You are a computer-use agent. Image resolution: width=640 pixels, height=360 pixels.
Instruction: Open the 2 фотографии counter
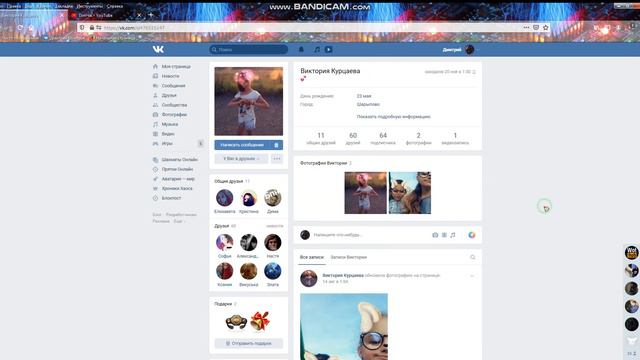(418, 138)
